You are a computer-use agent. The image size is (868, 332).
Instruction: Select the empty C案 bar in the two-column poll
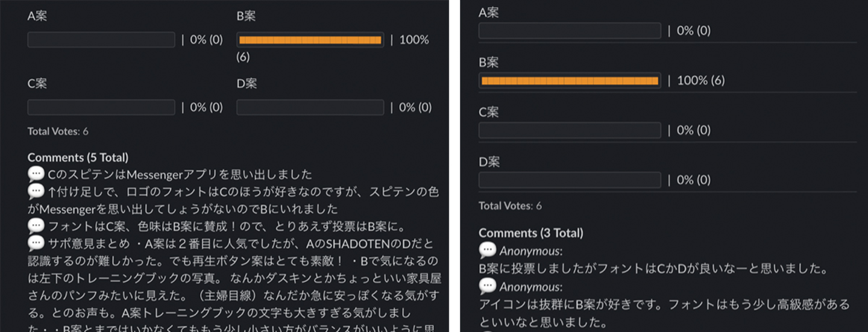pyautogui.click(x=101, y=107)
